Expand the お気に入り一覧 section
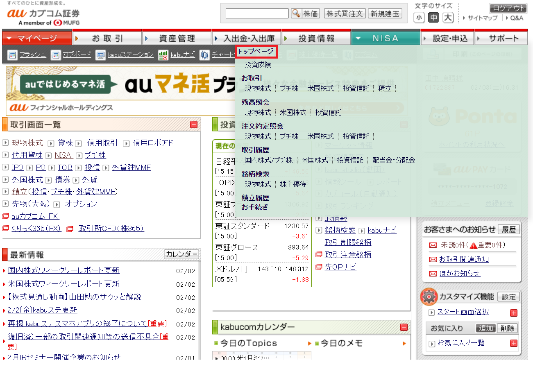Image resolution: width=533 pixels, height=392 pixels. point(514,343)
